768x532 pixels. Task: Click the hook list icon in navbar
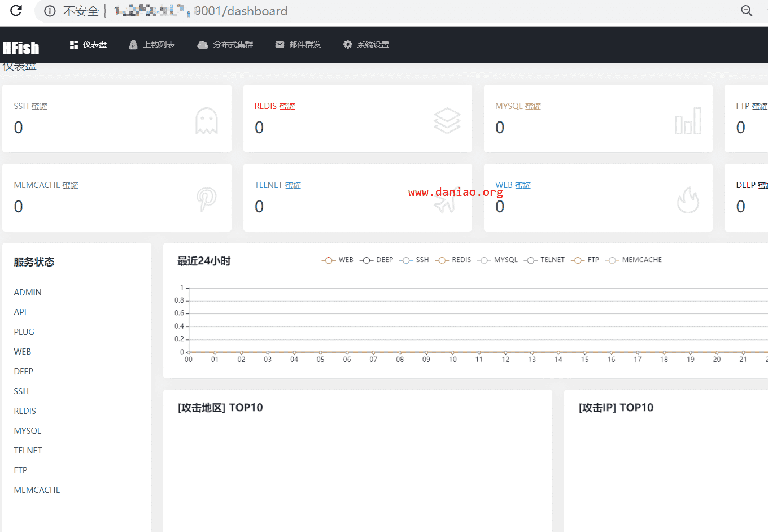133,45
